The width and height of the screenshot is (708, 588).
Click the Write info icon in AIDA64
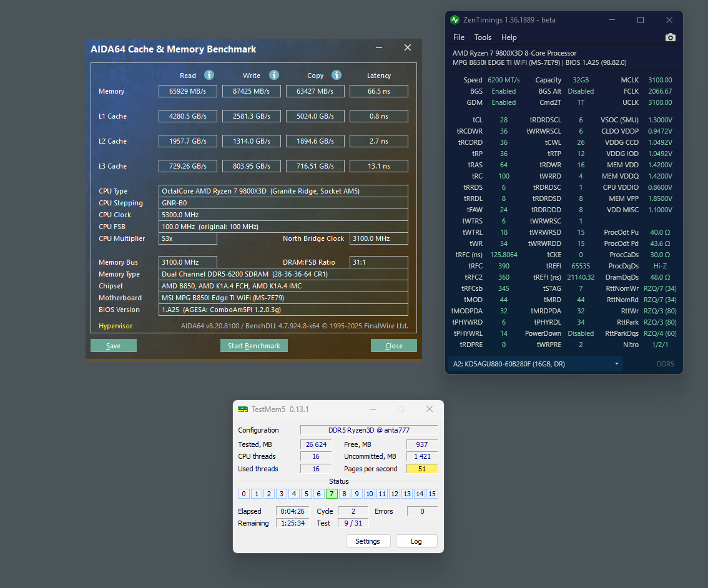click(274, 75)
